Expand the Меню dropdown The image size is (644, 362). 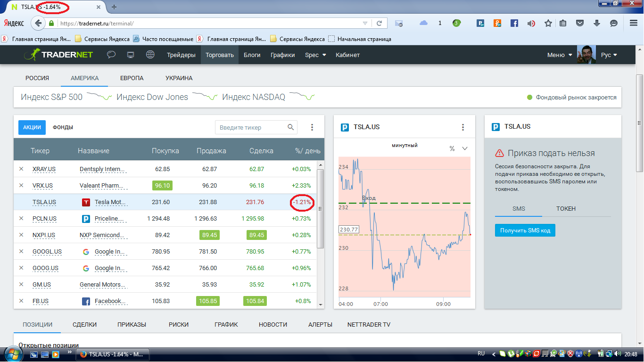click(560, 55)
